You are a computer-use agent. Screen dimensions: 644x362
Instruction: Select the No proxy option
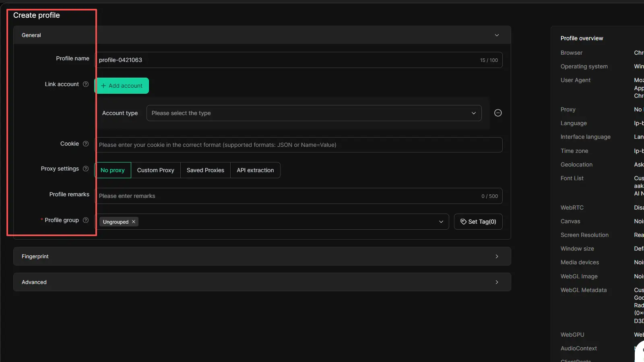coord(113,170)
